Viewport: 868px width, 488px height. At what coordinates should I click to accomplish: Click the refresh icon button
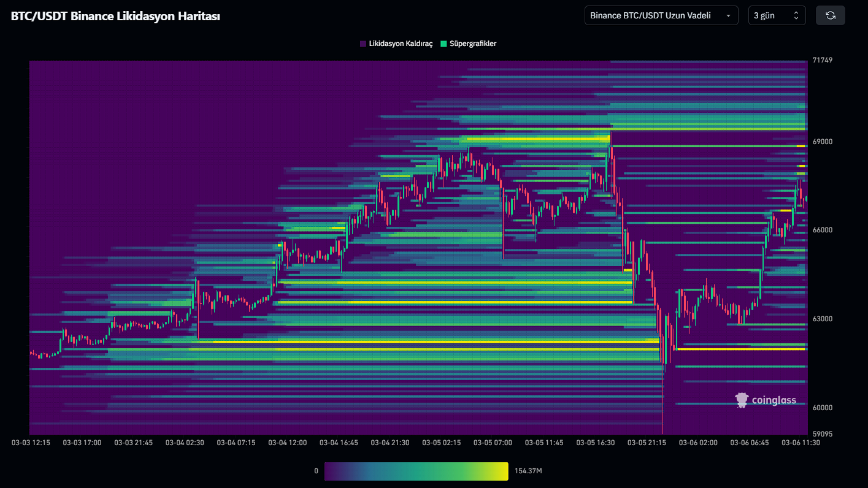[830, 15]
